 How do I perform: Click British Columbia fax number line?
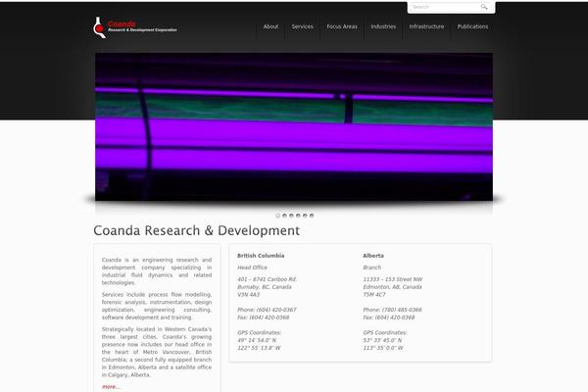click(264, 318)
